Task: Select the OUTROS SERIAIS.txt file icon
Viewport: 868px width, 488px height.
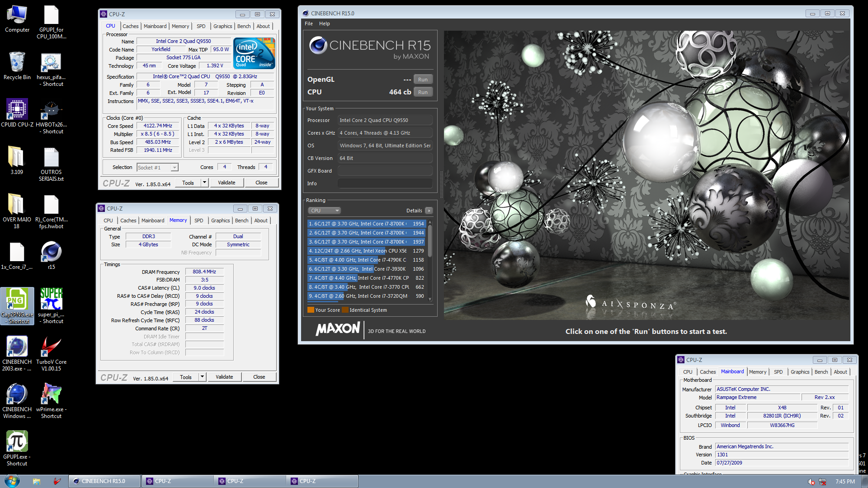Action: pyautogui.click(x=52, y=164)
